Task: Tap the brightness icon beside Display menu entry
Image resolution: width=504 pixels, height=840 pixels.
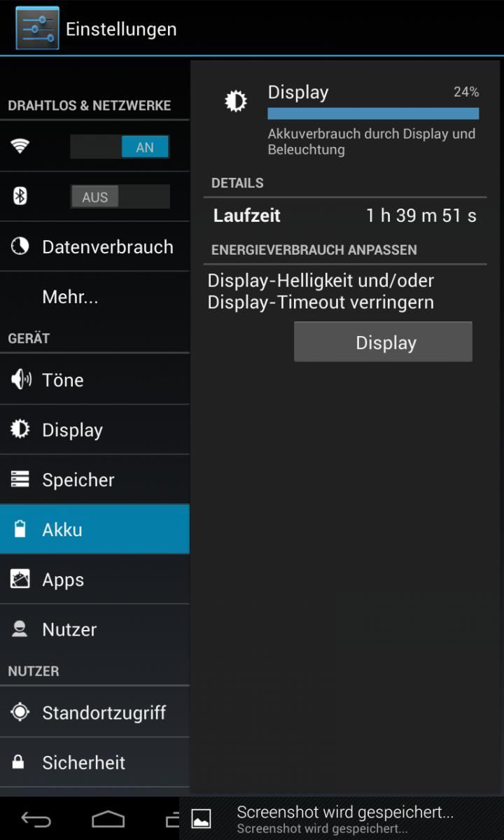Action: point(20,429)
